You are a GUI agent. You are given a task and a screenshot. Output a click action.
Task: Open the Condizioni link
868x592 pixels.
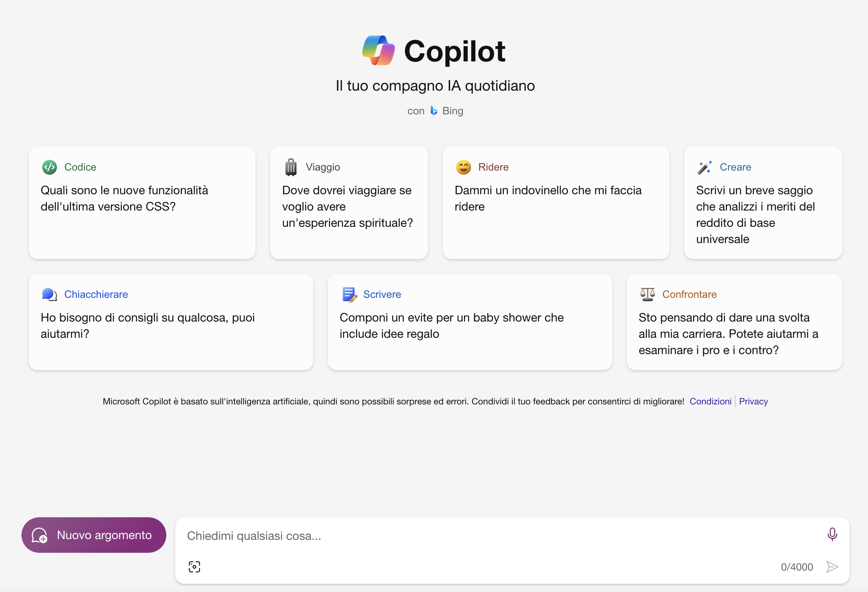[x=711, y=401]
